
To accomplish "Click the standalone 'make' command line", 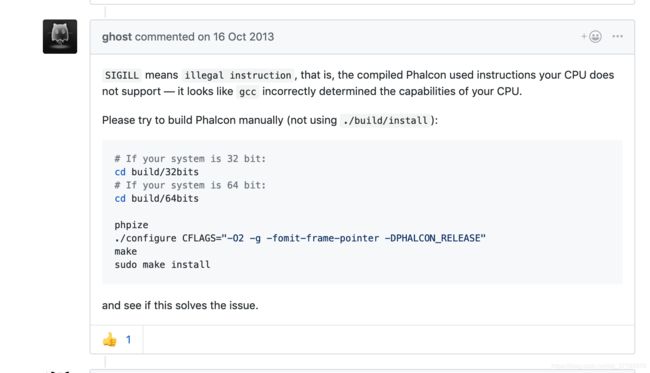I will pos(126,252).
